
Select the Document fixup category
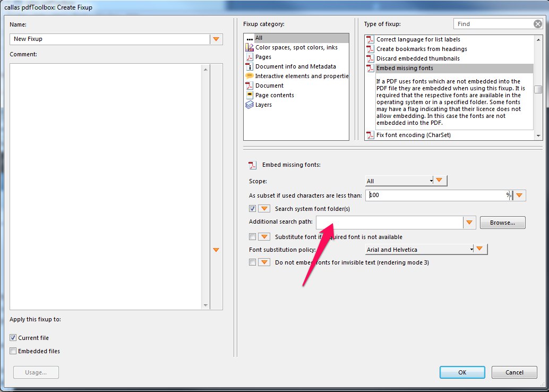click(x=297, y=86)
